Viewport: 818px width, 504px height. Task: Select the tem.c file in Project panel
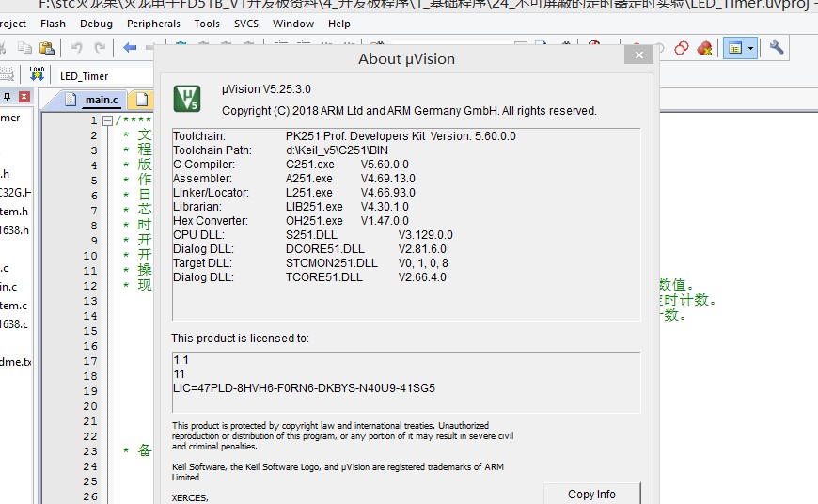coord(14,306)
